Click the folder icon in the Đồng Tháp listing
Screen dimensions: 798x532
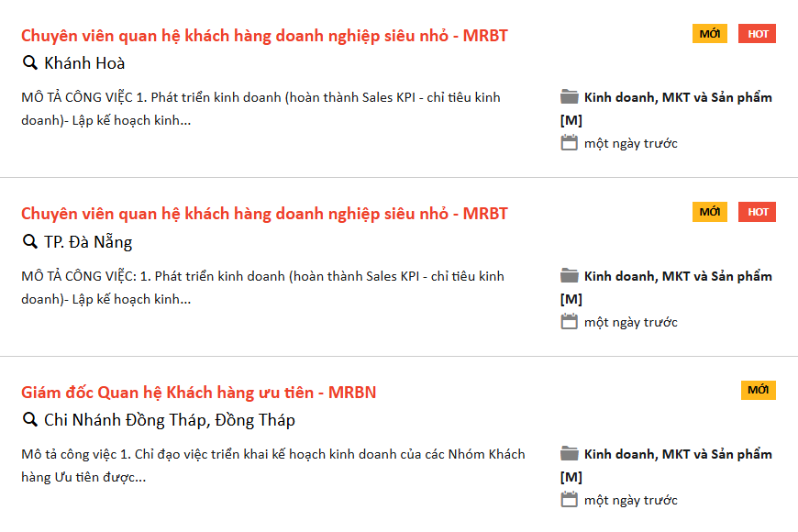click(x=569, y=454)
